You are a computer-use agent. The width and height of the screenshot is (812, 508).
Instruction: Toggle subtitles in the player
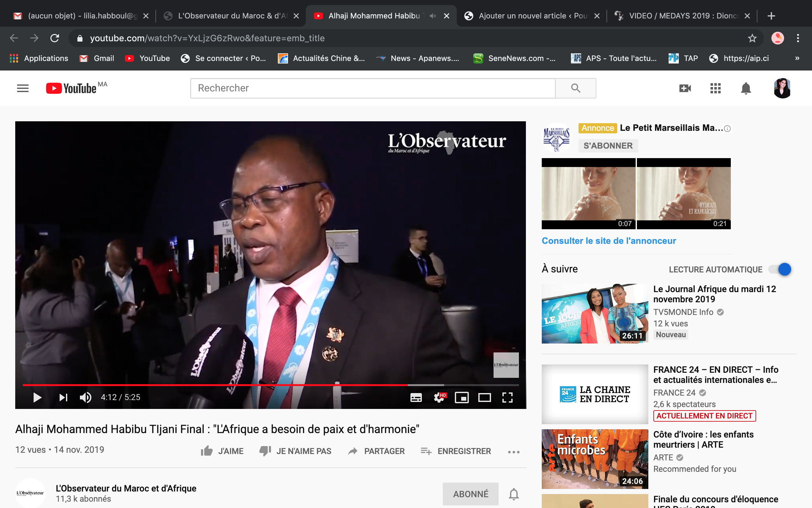tap(416, 398)
